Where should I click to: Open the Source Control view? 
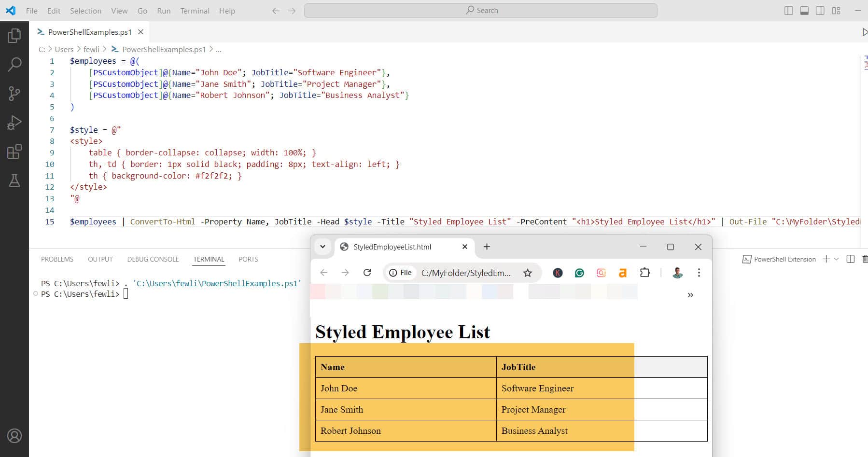click(x=14, y=94)
